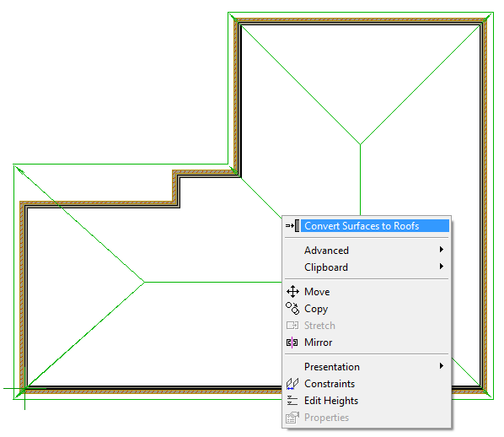The width and height of the screenshot is (504, 437).
Task: Expand the Clipboard submenu arrow
Action: coord(442,266)
